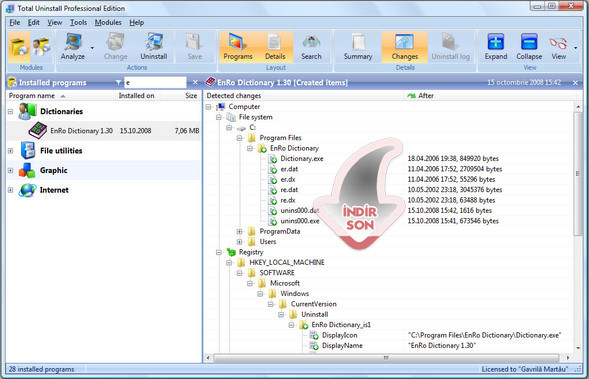Show the Summary details view

click(358, 47)
